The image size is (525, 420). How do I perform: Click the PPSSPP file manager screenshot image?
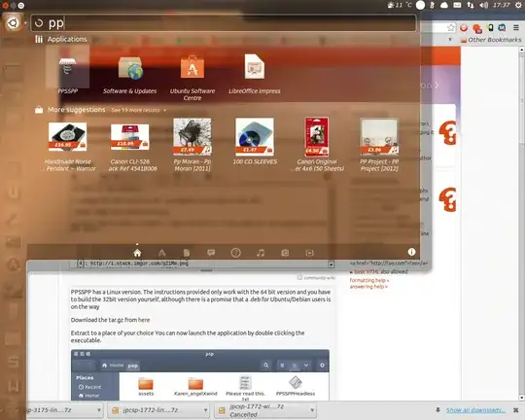point(200,374)
